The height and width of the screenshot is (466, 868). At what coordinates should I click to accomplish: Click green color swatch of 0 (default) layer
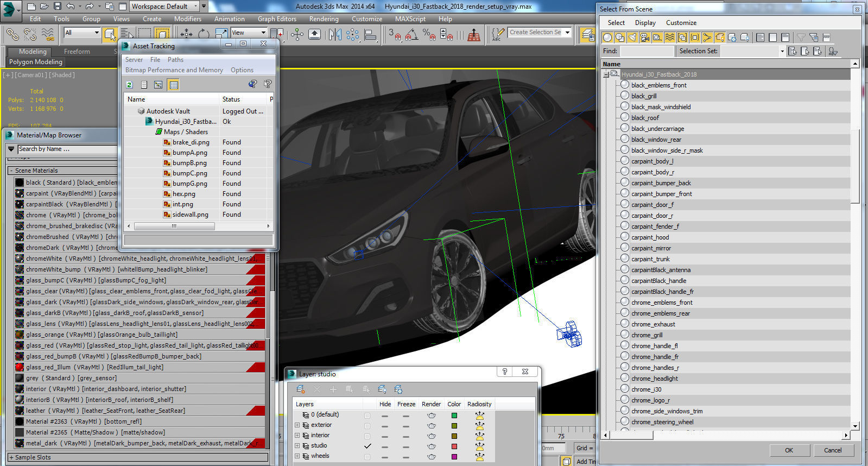pos(454,415)
